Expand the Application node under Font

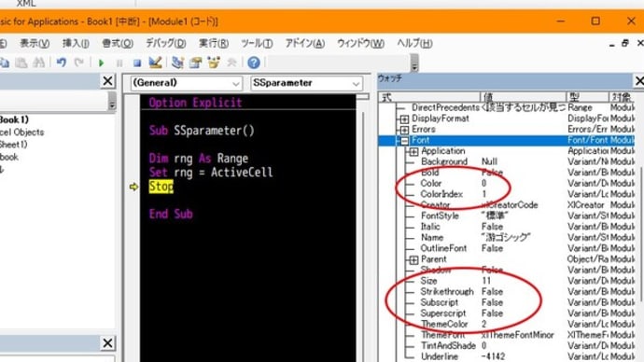(x=413, y=151)
